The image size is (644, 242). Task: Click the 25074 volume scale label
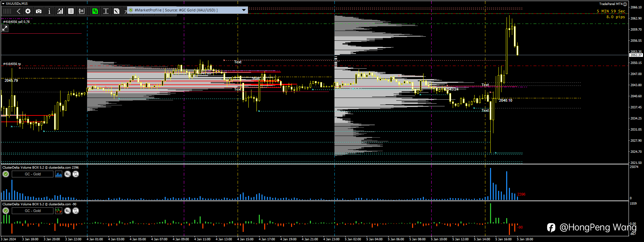(x=634, y=167)
